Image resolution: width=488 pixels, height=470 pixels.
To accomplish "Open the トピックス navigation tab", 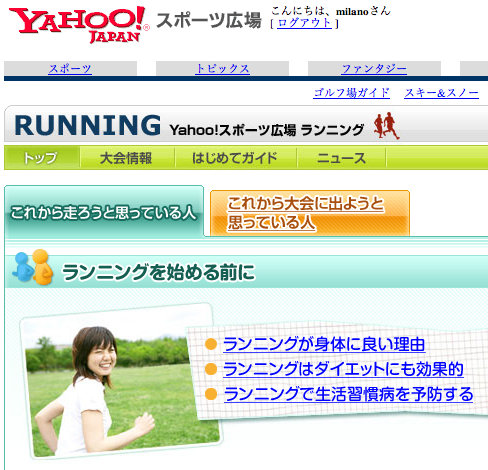I will 222,69.
